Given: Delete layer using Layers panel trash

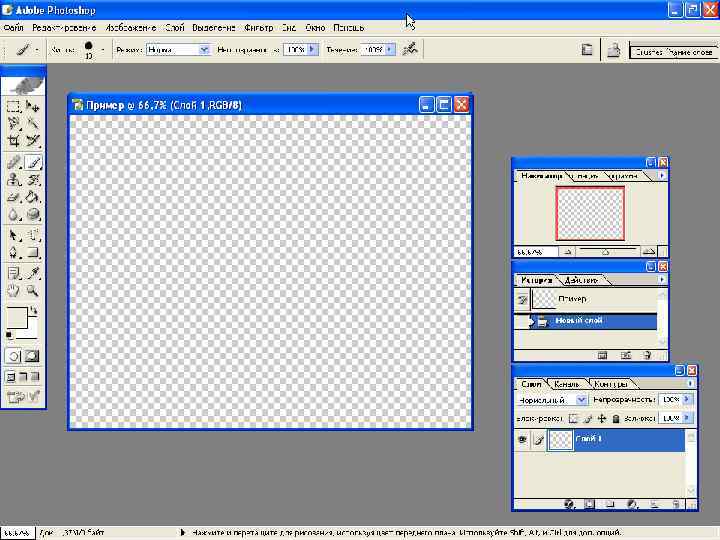Looking at the screenshot, I should pyautogui.click(x=675, y=505).
